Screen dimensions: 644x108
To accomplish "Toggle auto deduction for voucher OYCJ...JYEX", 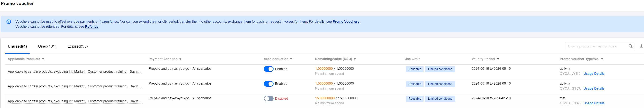I will [x=269, y=69].
